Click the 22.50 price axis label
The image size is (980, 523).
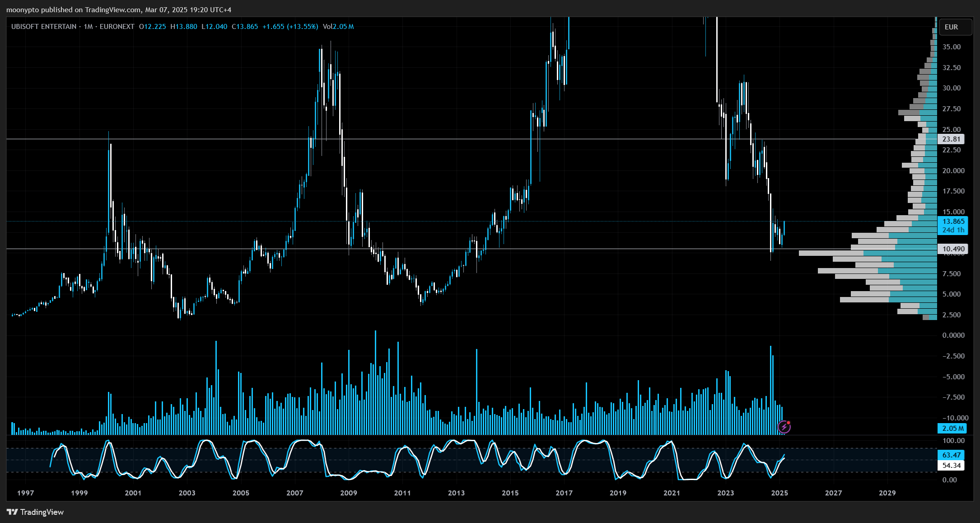[952, 150]
